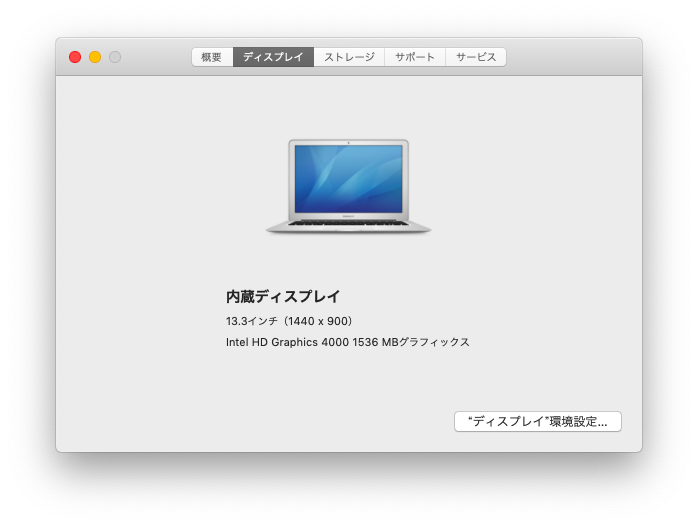
Task: Open "ディスプレイ"環境設定... button
Action: tap(538, 421)
